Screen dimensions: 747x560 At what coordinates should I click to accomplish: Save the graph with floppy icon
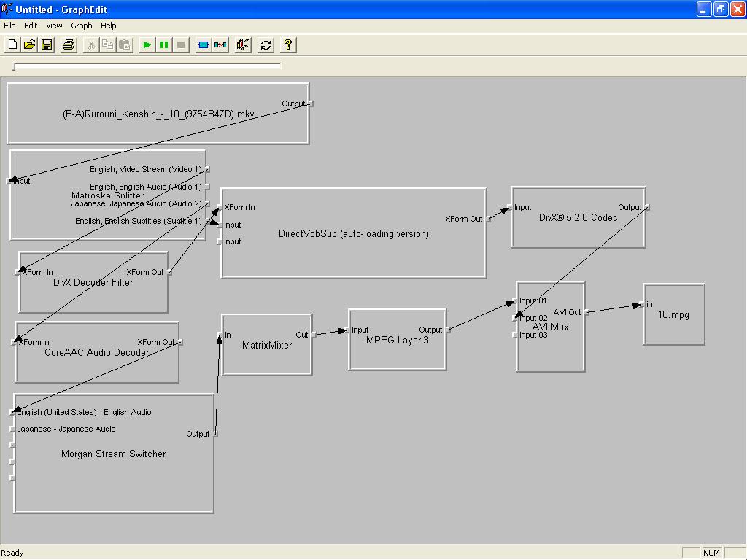(47, 44)
